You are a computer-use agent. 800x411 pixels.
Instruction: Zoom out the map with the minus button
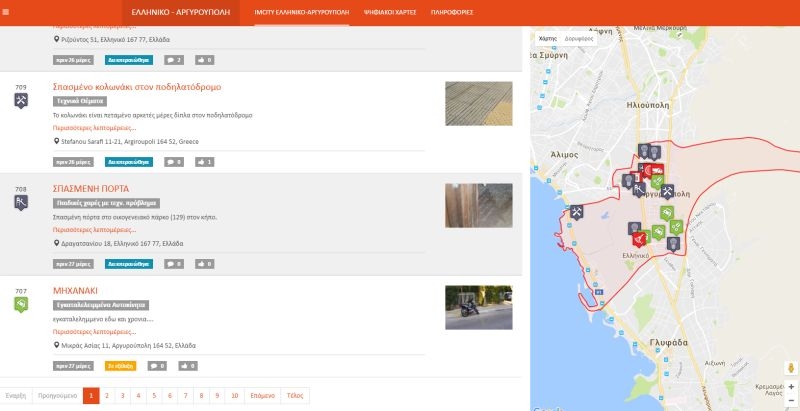790,399
